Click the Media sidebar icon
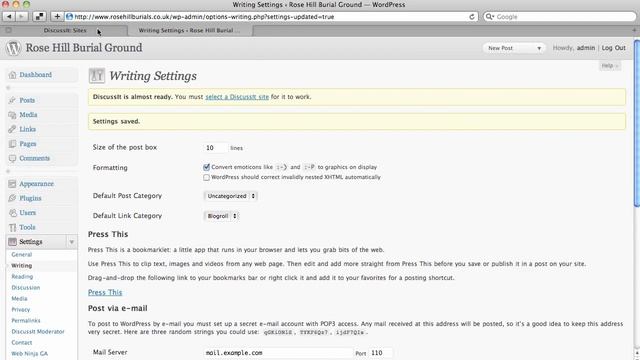 click(x=12, y=115)
